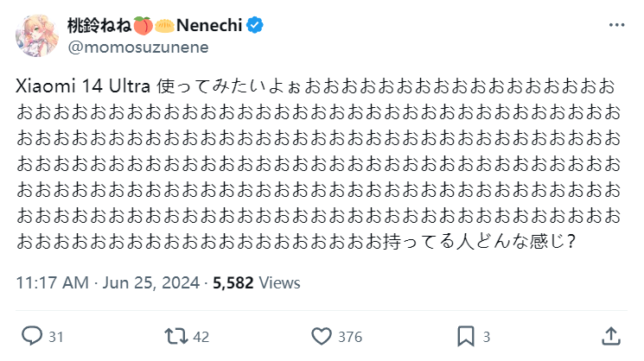Click the repost count 42
644x361 pixels.
tap(201, 337)
